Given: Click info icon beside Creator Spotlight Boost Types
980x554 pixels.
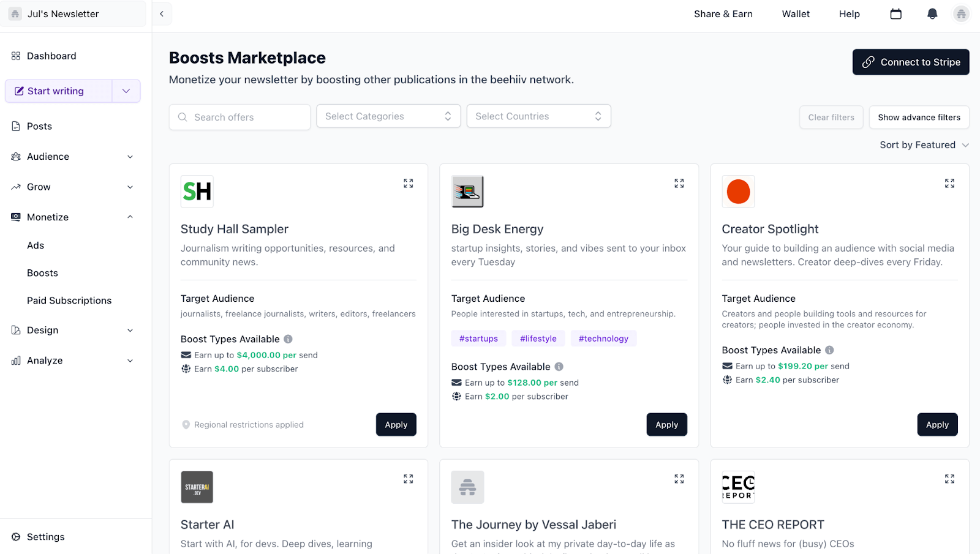Looking at the screenshot, I should pos(829,350).
